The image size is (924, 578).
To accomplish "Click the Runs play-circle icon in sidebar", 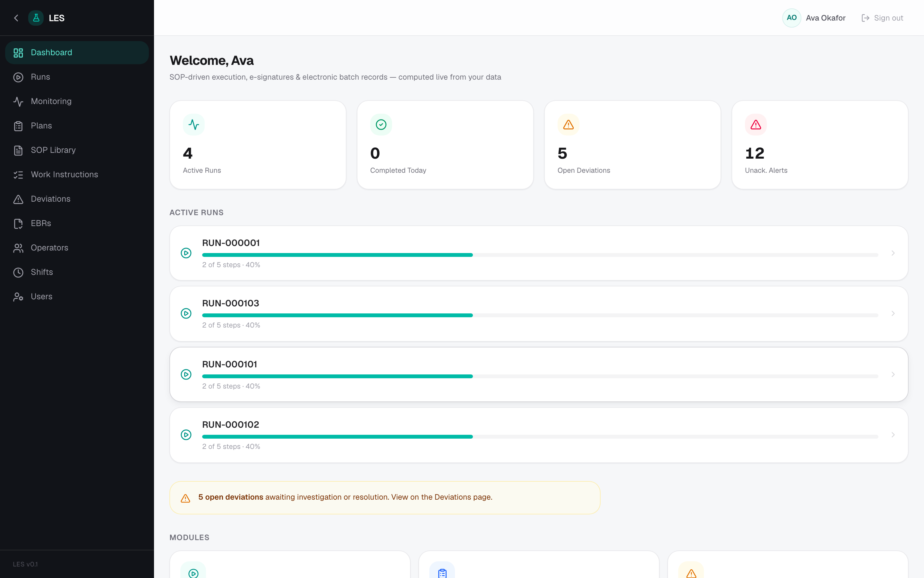I will pyautogui.click(x=18, y=77).
